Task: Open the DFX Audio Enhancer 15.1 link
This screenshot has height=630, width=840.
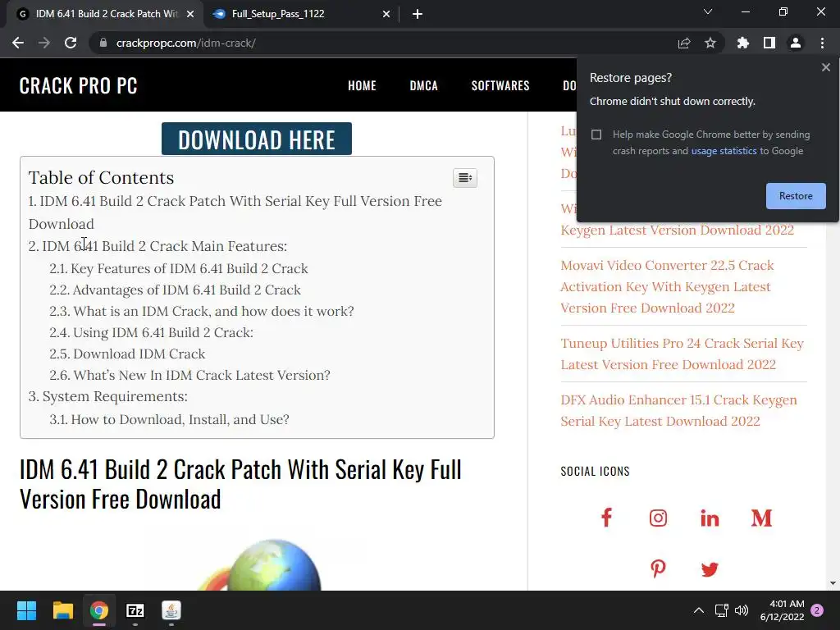Action: (x=678, y=410)
